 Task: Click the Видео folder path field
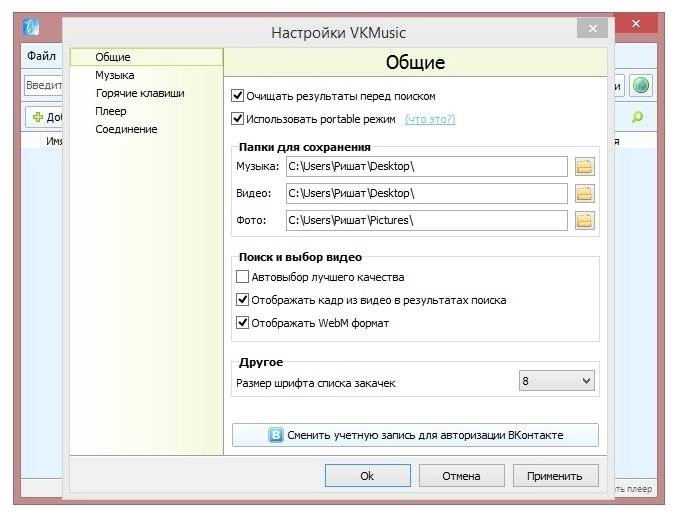[x=427, y=194]
